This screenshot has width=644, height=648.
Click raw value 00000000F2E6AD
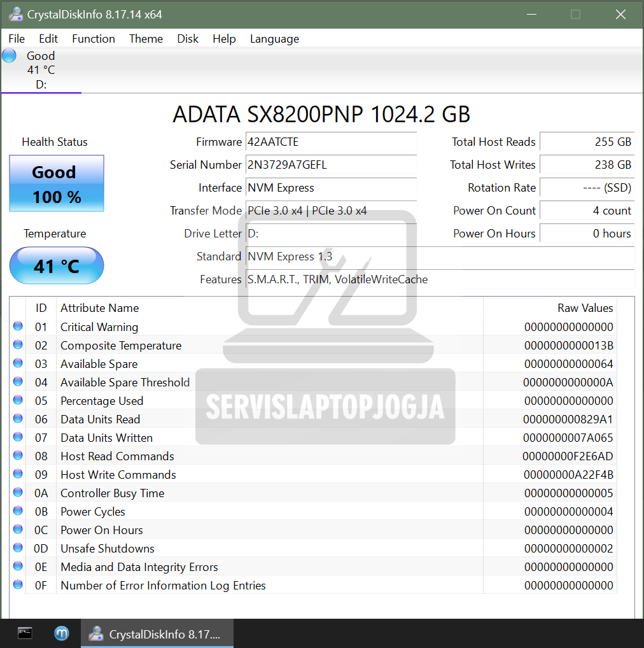coord(568,456)
